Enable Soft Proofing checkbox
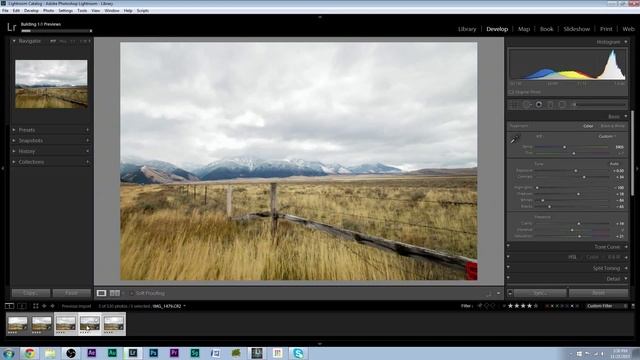Image resolution: width=640 pixels, height=360 pixels. tap(131, 293)
